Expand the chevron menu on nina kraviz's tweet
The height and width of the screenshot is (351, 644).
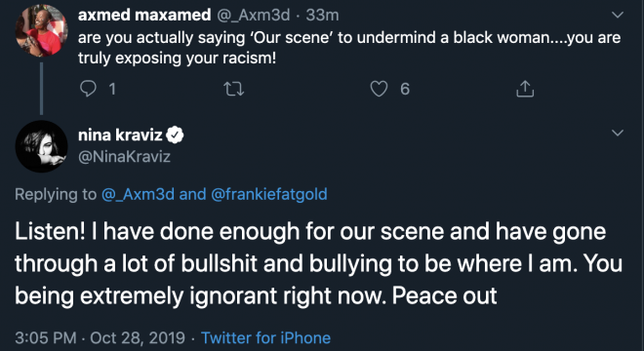pos(618,133)
